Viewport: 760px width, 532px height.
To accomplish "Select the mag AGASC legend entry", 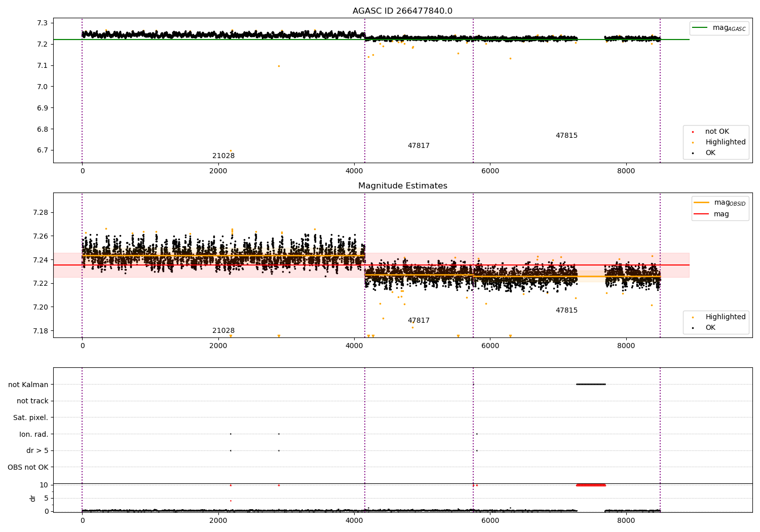I will [719, 28].
